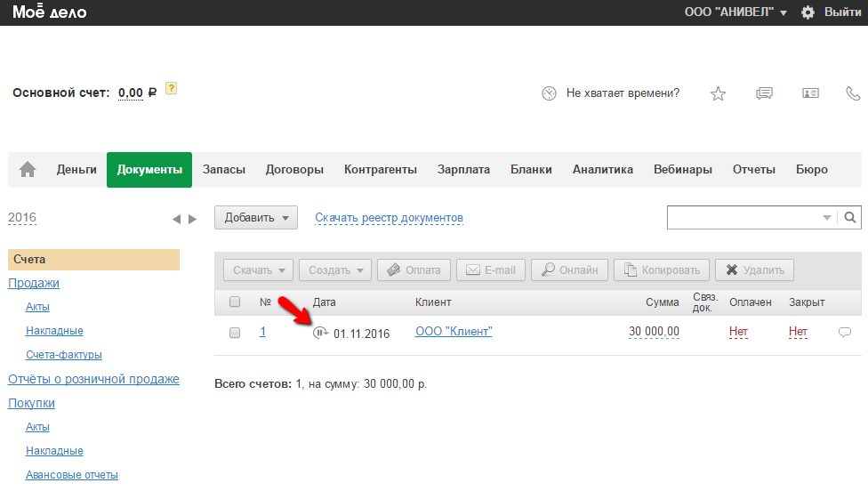Screen dimensions: 868x499
Task: Open Покупки in the sidebar
Action: point(31,403)
